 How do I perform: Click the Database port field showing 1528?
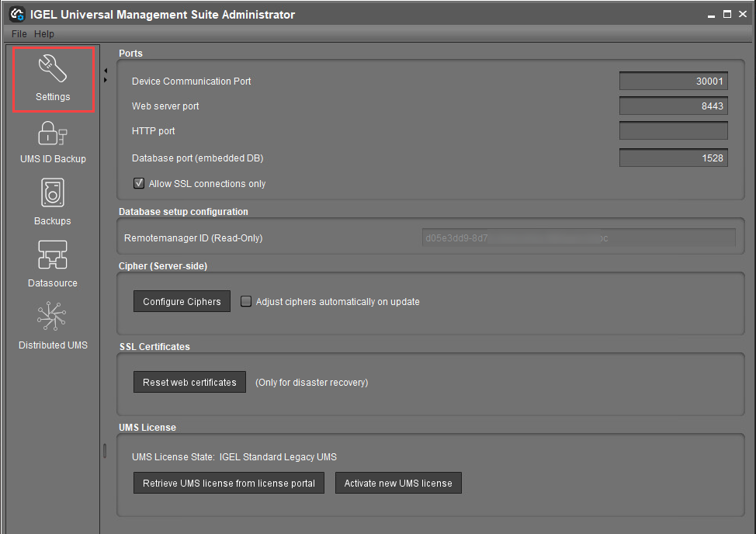click(673, 158)
